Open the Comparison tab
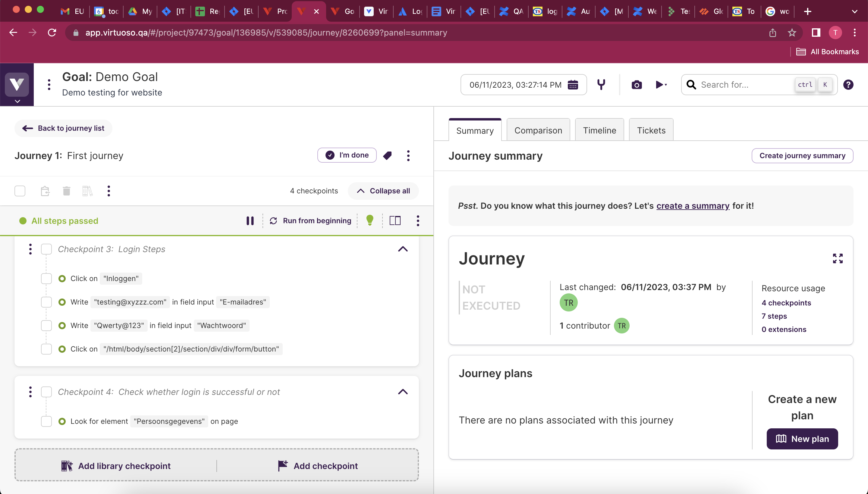Screen dimensions: 868x494 pyautogui.click(x=538, y=131)
